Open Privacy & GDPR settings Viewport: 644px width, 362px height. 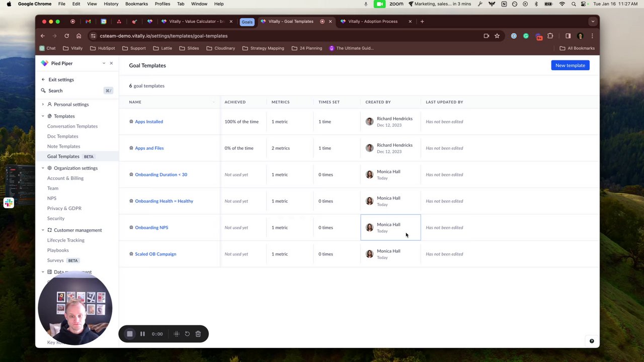[64, 208]
